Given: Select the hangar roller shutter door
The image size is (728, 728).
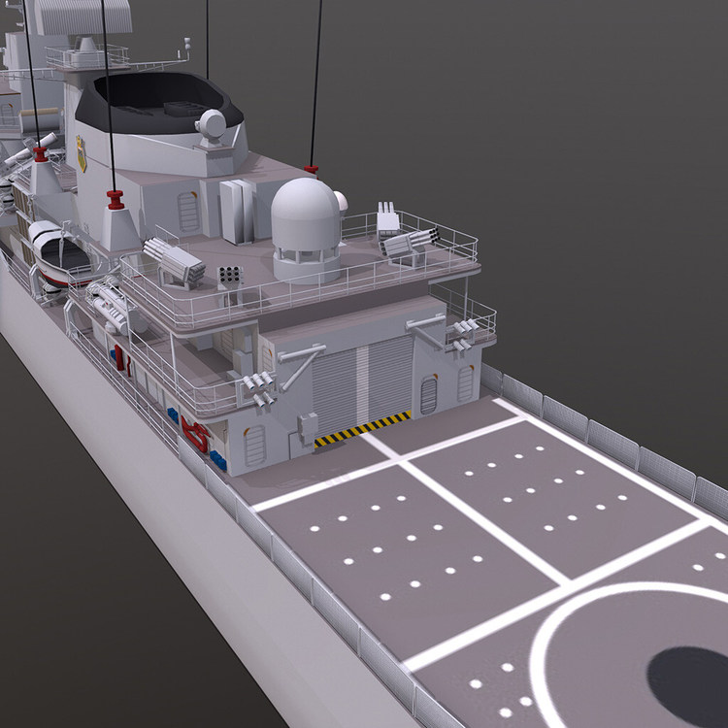Looking at the screenshot, I should pos(362,383).
